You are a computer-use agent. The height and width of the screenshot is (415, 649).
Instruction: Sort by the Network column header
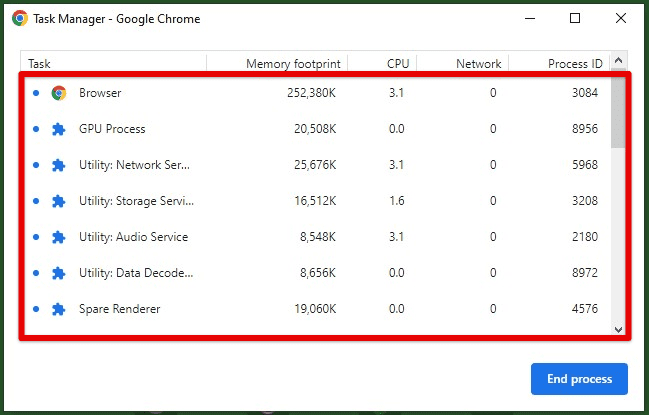463,63
